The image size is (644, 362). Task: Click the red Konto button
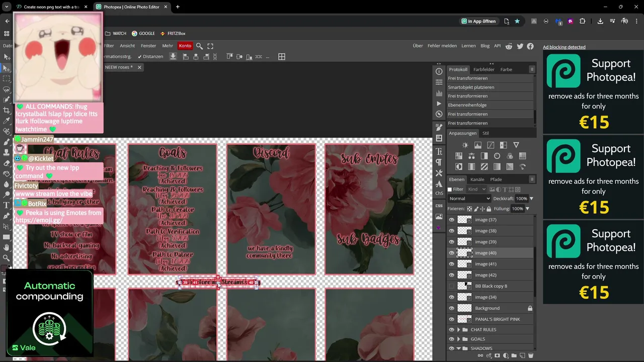pyautogui.click(x=185, y=46)
